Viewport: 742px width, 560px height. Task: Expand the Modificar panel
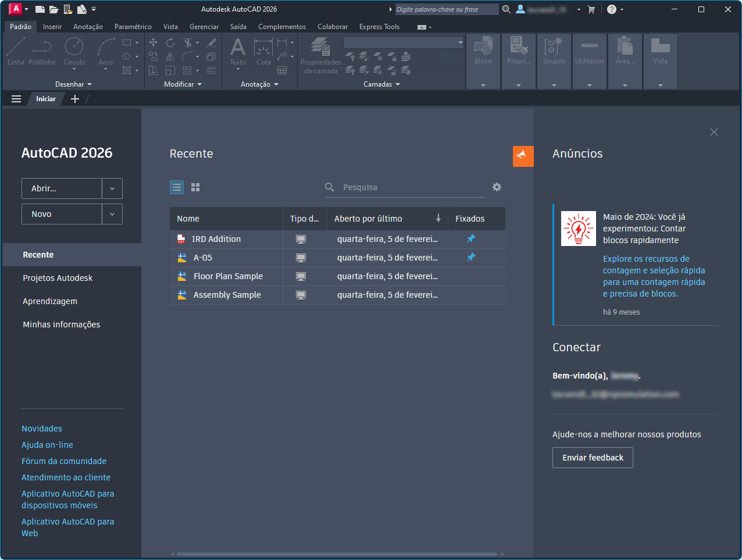(183, 84)
